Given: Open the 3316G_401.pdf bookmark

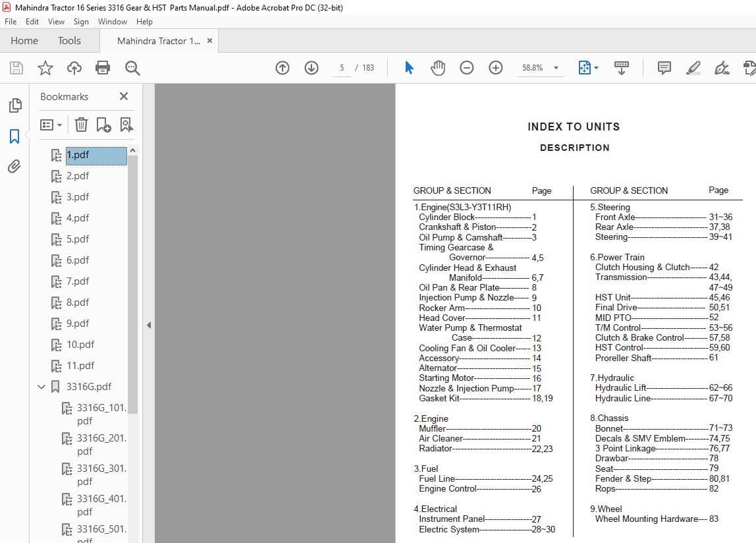Looking at the screenshot, I should [101, 505].
